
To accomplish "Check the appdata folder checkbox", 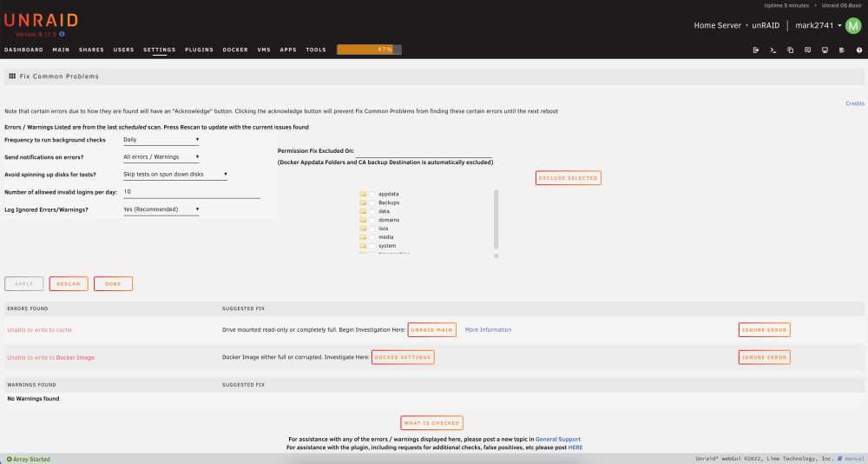I will [x=372, y=194].
